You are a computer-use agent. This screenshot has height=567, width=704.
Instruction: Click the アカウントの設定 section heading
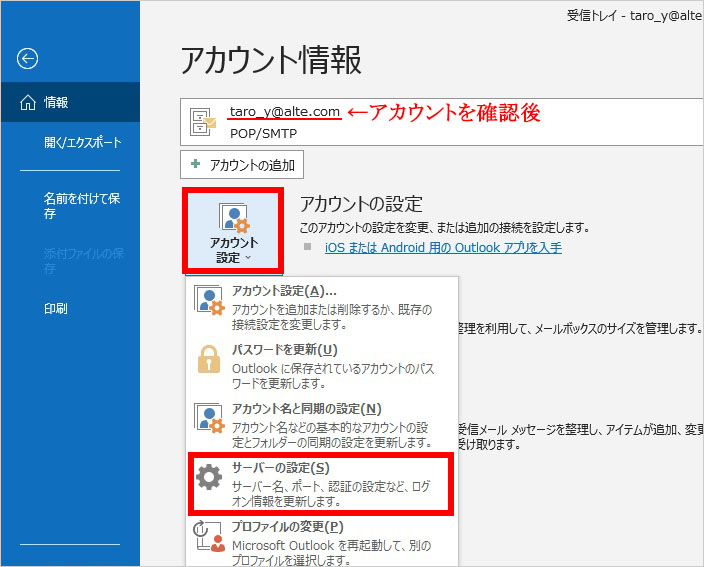click(361, 204)
